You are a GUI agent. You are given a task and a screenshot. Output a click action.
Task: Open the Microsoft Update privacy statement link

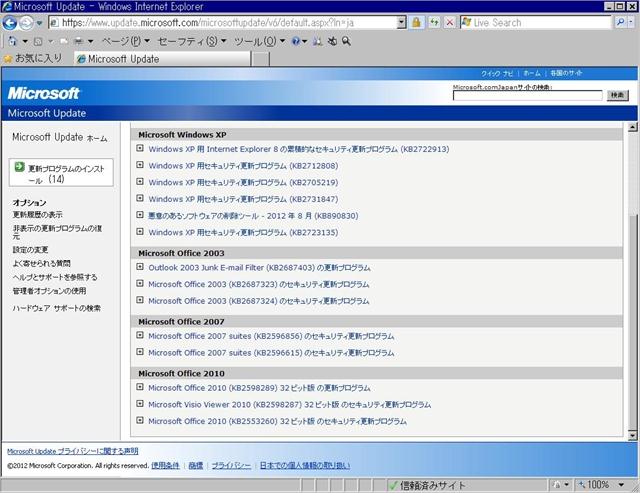73,451
